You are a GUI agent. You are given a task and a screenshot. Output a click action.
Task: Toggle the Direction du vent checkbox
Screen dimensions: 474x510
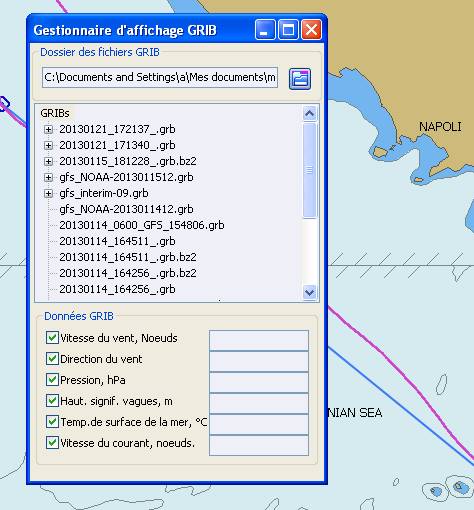click(52, 358)
